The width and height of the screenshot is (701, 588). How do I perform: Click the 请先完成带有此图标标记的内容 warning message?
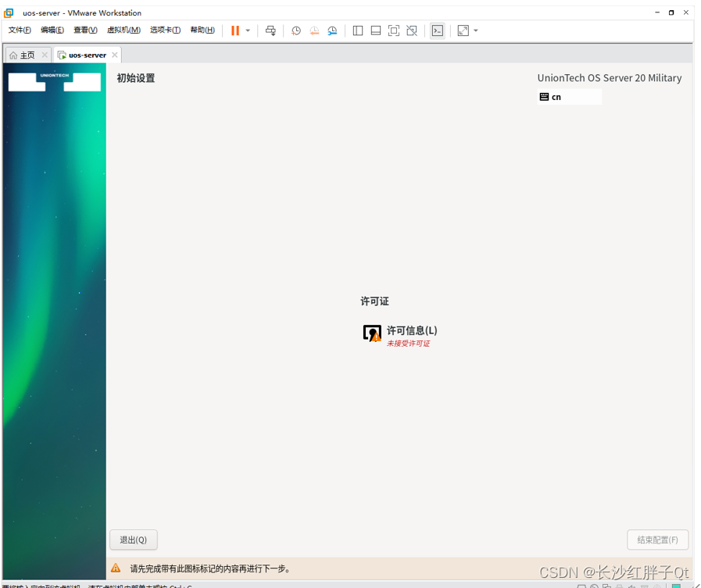coord(210,568)
